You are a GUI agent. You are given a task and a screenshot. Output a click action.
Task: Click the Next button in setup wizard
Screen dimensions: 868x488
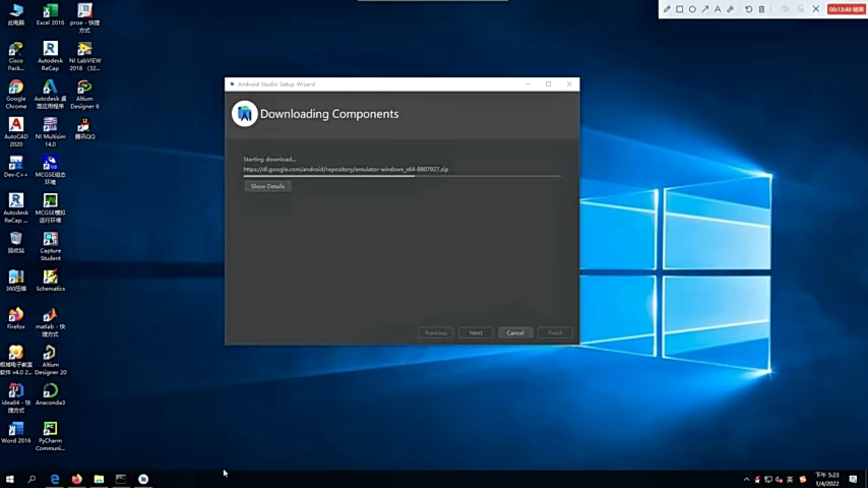tap(476, 333)
